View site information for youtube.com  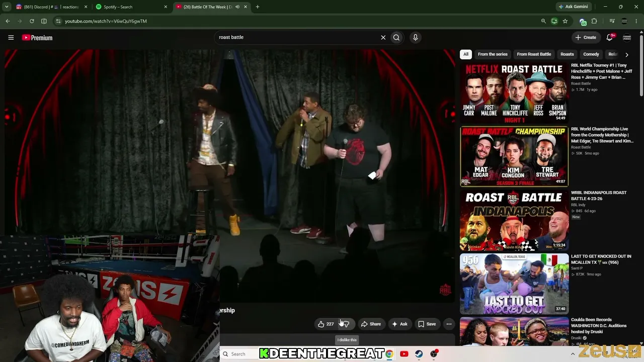(58, 21)
